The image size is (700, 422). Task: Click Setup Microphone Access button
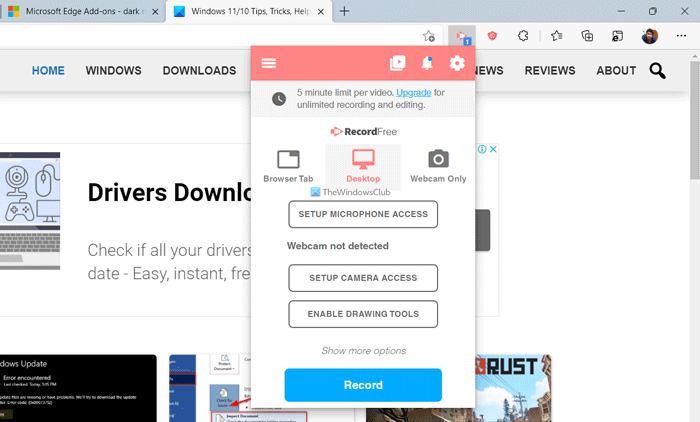[363, 214]
